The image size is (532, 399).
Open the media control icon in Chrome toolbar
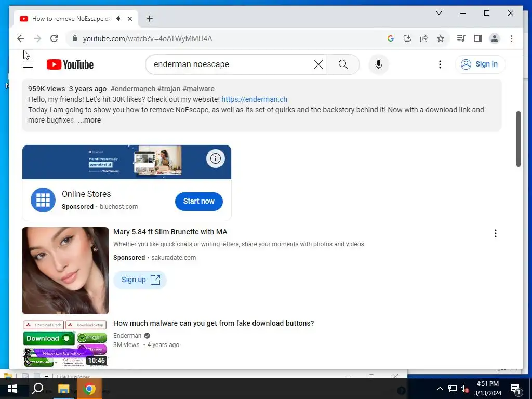click(x=461, y=38)
